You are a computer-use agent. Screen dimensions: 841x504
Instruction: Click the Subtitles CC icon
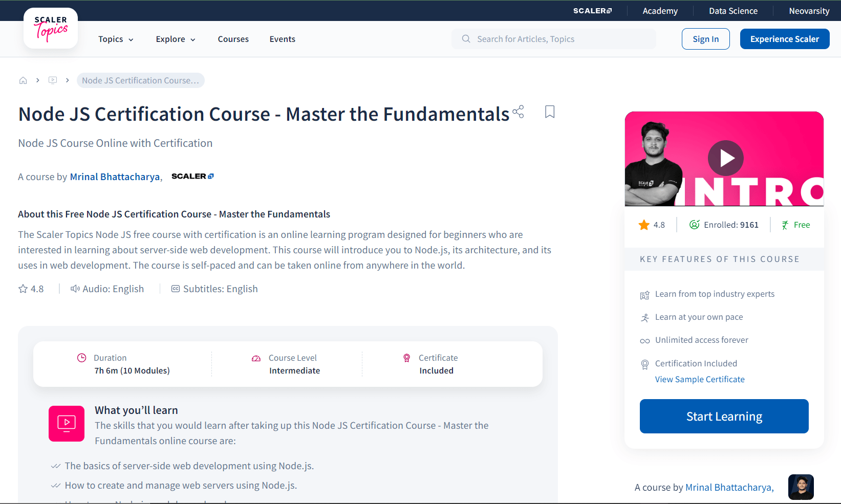[176, 289]
